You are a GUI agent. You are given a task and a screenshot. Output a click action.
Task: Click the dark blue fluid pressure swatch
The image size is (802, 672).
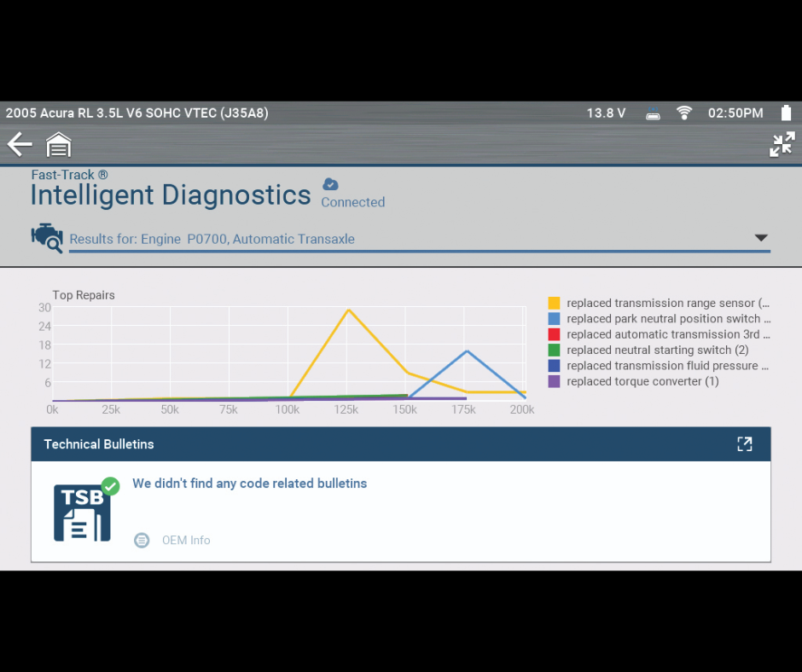click(x=554, y=366)
